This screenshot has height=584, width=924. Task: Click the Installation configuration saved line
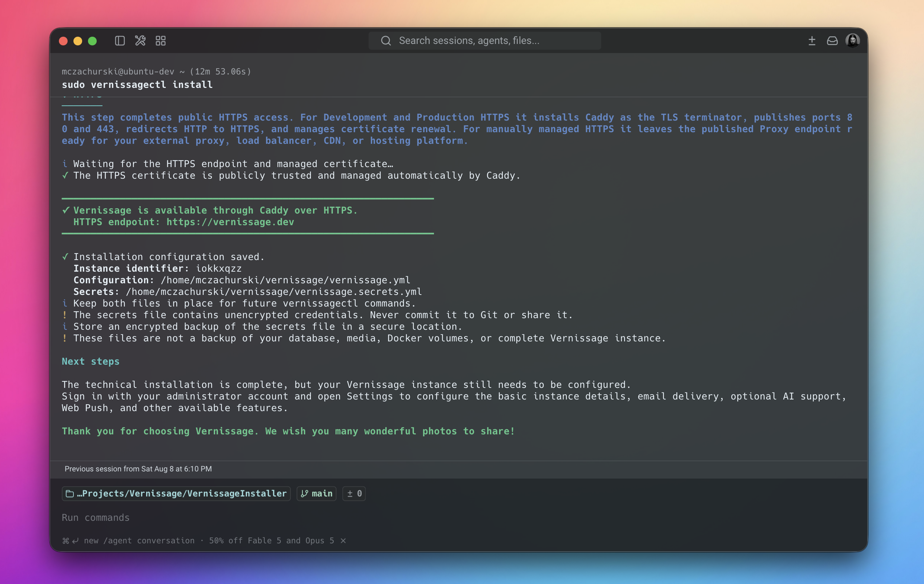tap(169, 257)
